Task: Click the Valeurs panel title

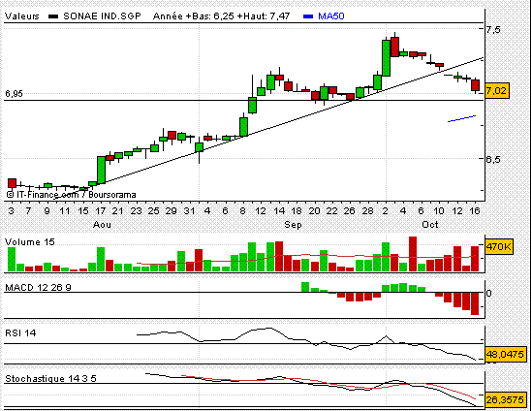Action: (x=22, y=16)
